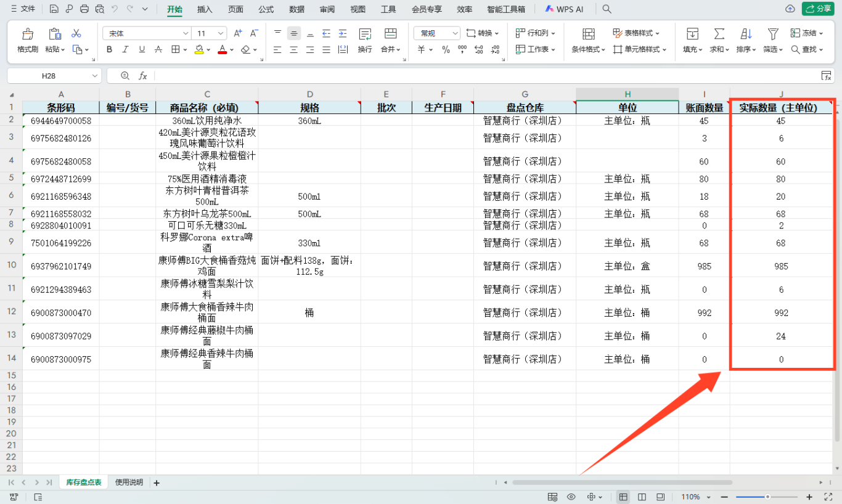Click the Sum (求和) sigma icon
The image size is (842, 504).
719,34
